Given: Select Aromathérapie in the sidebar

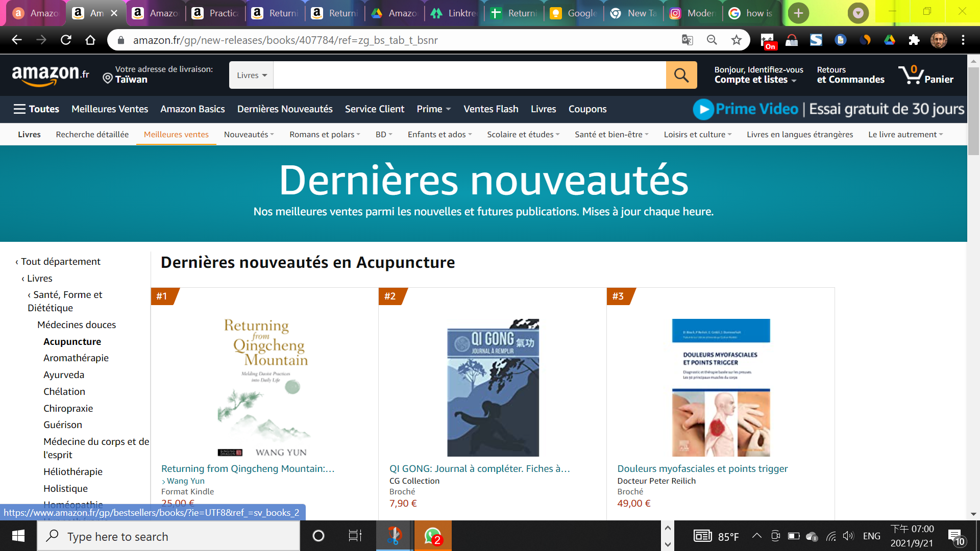Looking at the screenshot, I should pos(76,358).
